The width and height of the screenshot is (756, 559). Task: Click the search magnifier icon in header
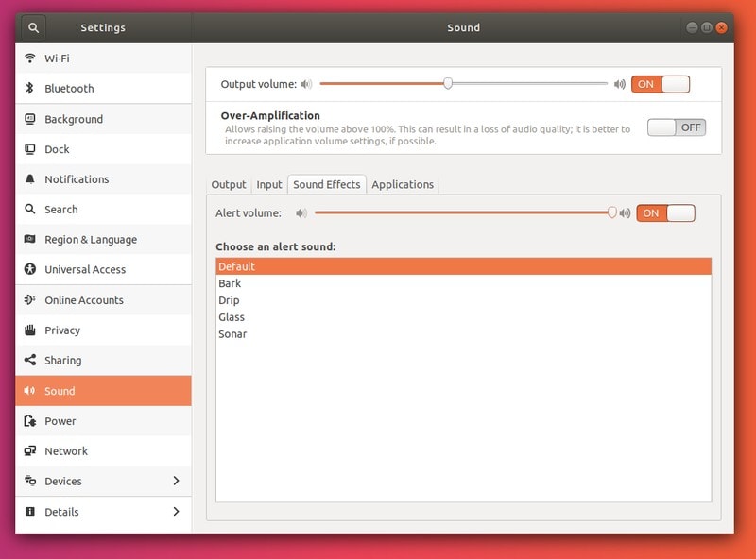click(x=34, y=27)
